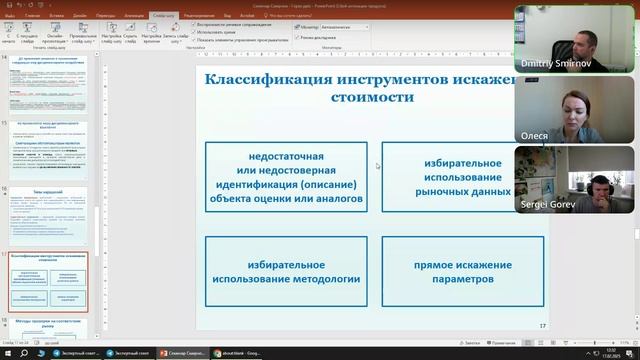Open the notification center icon
This screenshot has height=360, width=640.
pyautogui.click(x=630, y=353)
